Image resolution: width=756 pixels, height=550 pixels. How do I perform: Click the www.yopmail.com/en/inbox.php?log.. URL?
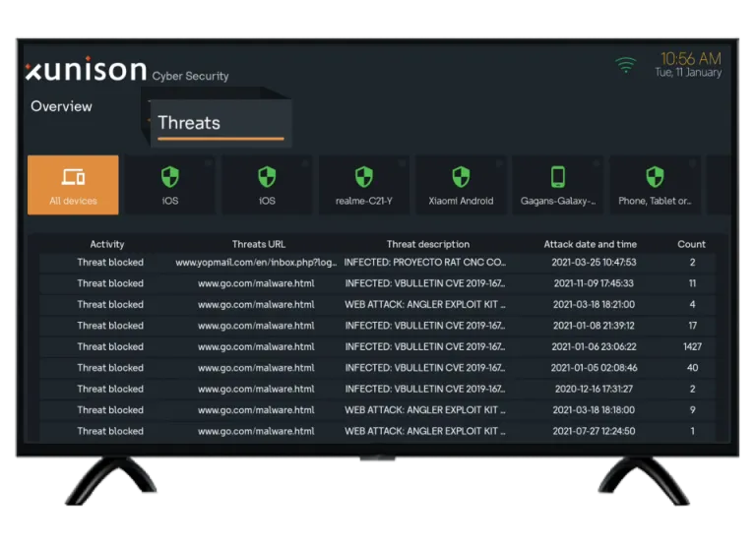click(256, 263)
